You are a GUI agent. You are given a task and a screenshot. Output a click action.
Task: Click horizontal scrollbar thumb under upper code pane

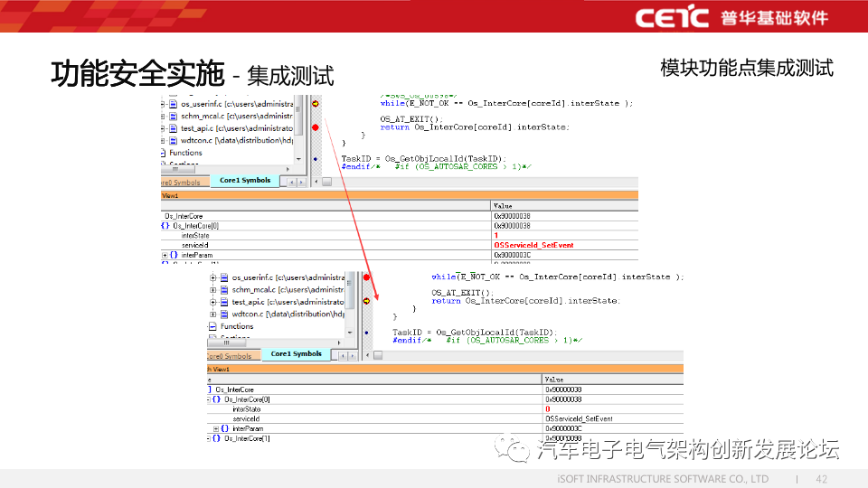327,182
